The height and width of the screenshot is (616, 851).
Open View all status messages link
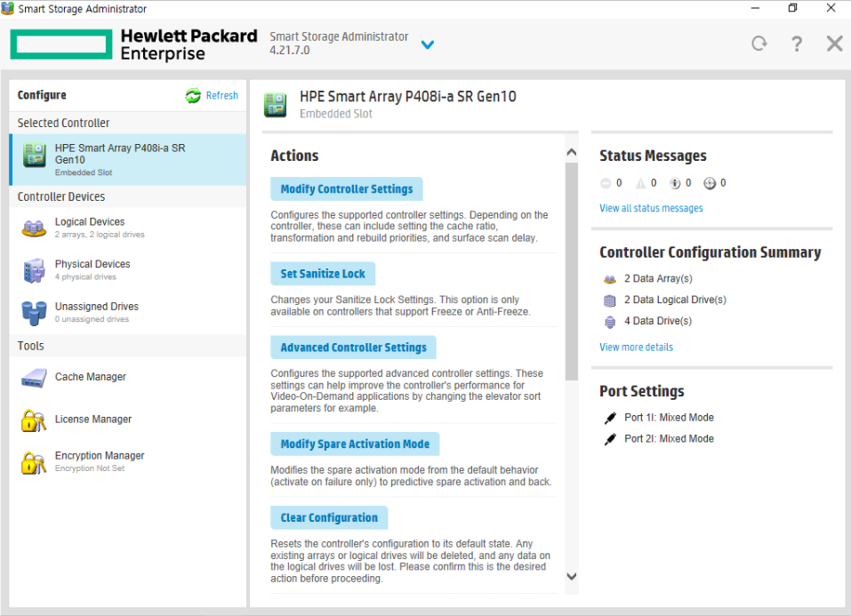[x=651, y=208]
